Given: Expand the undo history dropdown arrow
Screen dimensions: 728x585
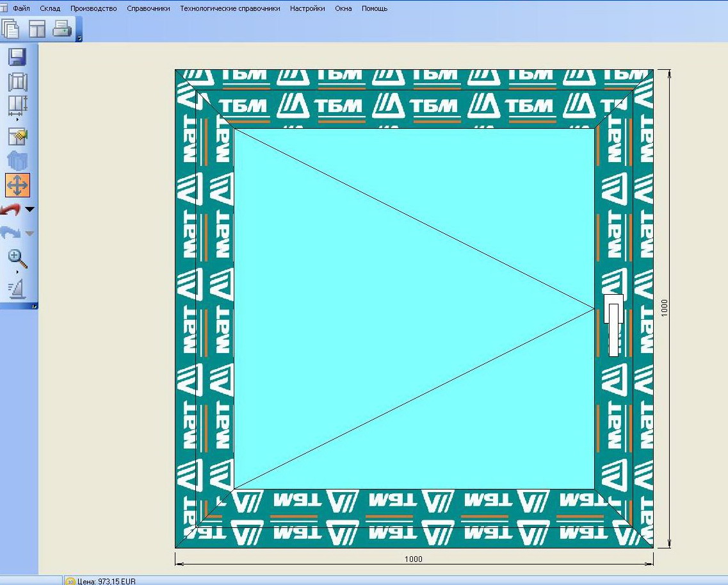Looking at the screenshot, I should tap(29, 210).
